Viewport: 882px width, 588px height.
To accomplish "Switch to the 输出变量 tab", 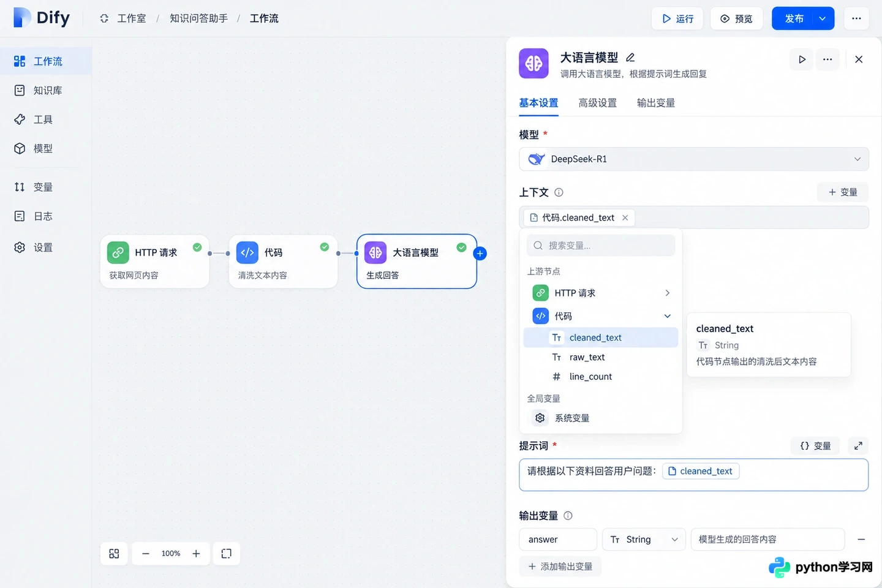I will tap(656, 103).
